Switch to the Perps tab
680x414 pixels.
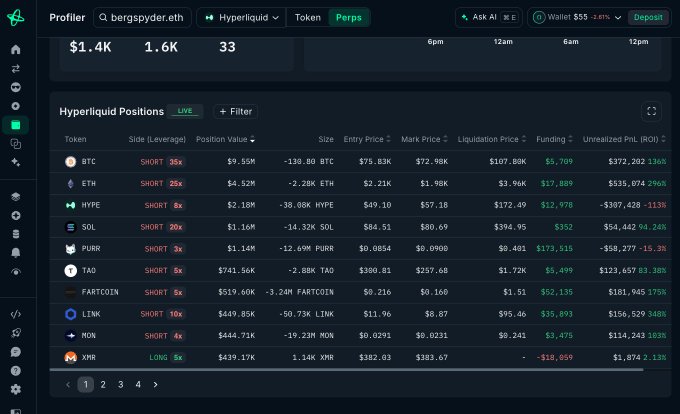coord(349,18)
